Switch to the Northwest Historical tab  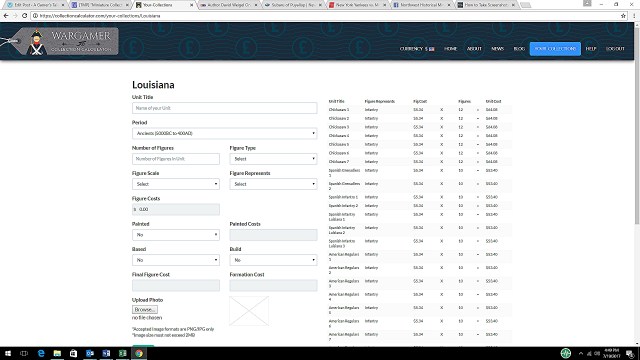[x=422, y=5]
